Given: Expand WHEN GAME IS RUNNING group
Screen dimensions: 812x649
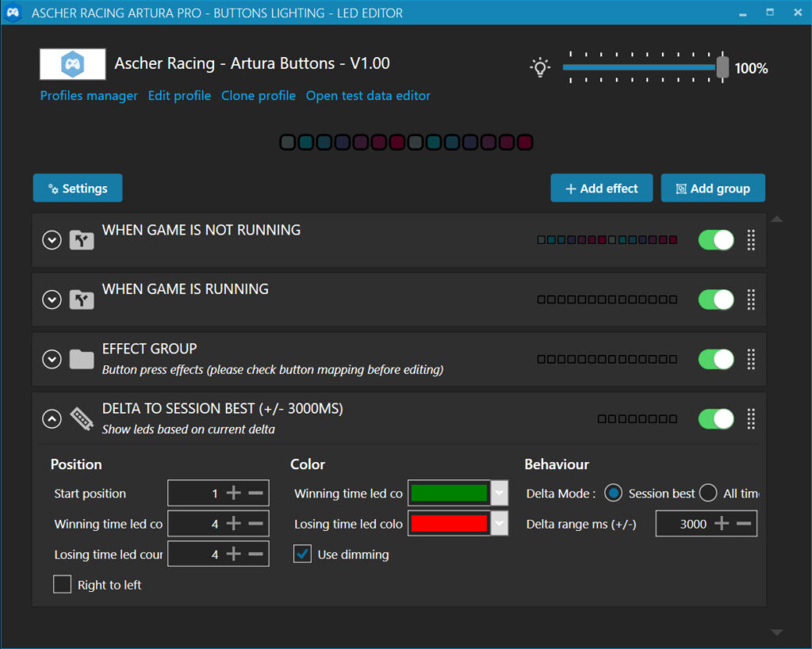Looking at the screenshot, I should (52, 300).
